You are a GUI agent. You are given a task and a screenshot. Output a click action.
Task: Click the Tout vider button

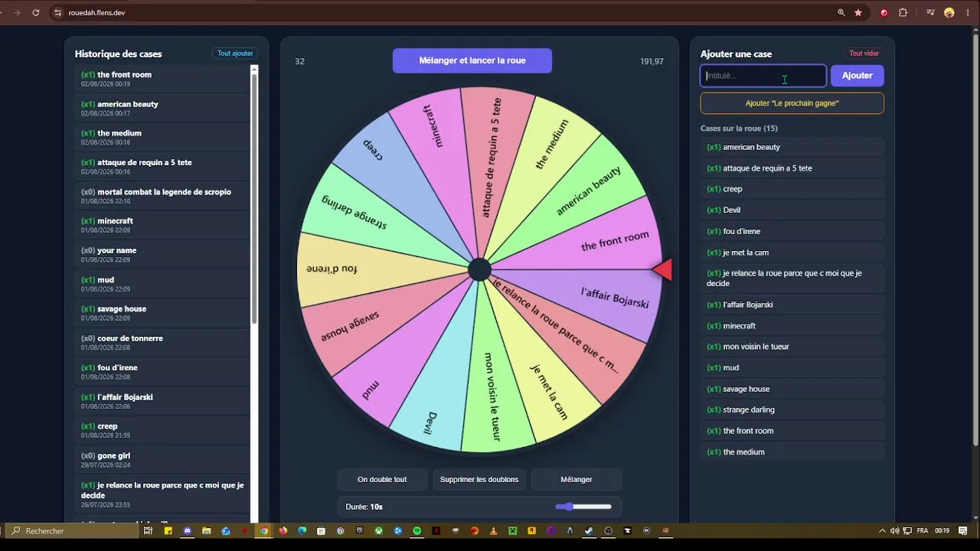point(864,54)
